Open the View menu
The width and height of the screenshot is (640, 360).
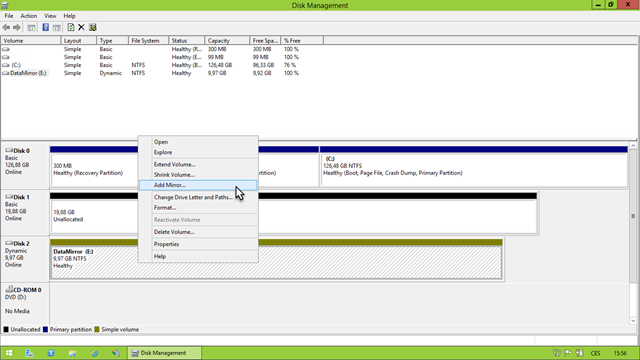50,16
